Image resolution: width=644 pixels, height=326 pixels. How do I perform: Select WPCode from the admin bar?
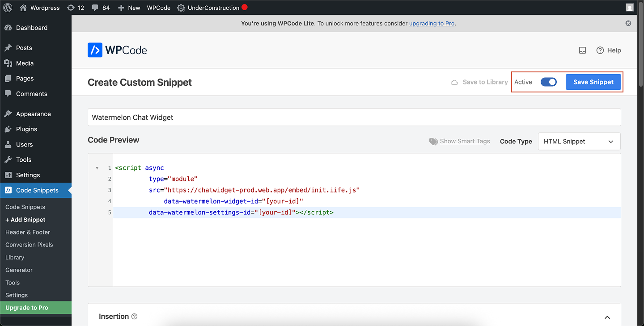click(158, 7)
